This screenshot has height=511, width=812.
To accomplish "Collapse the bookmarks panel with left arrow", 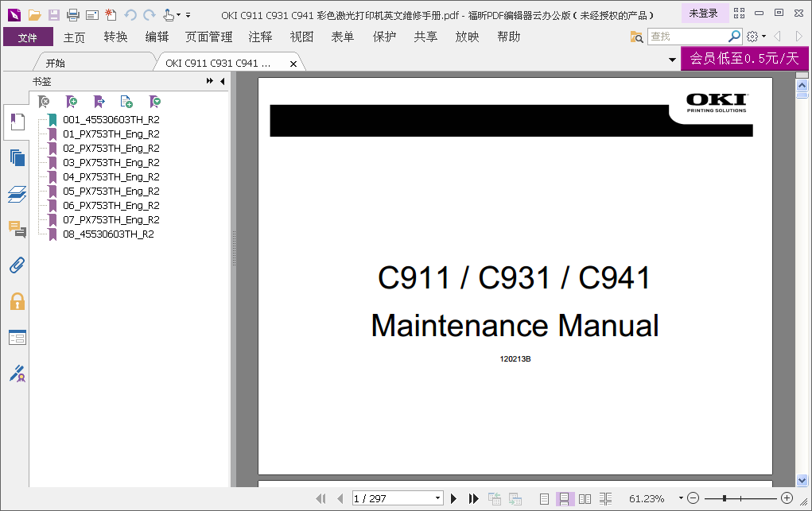I will click(222, 81).
